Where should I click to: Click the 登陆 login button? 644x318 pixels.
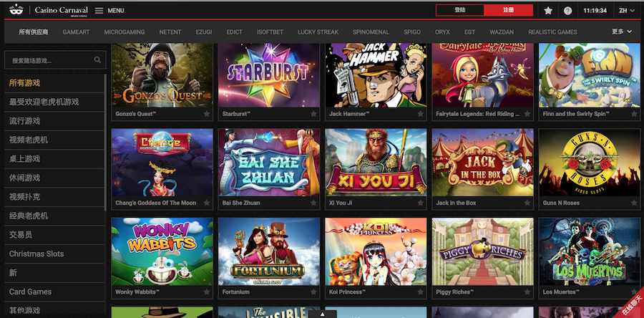460,10
